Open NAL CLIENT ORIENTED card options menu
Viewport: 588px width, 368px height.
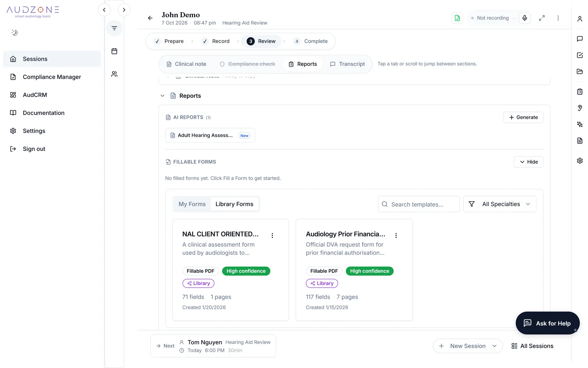(x=272, y=236)
